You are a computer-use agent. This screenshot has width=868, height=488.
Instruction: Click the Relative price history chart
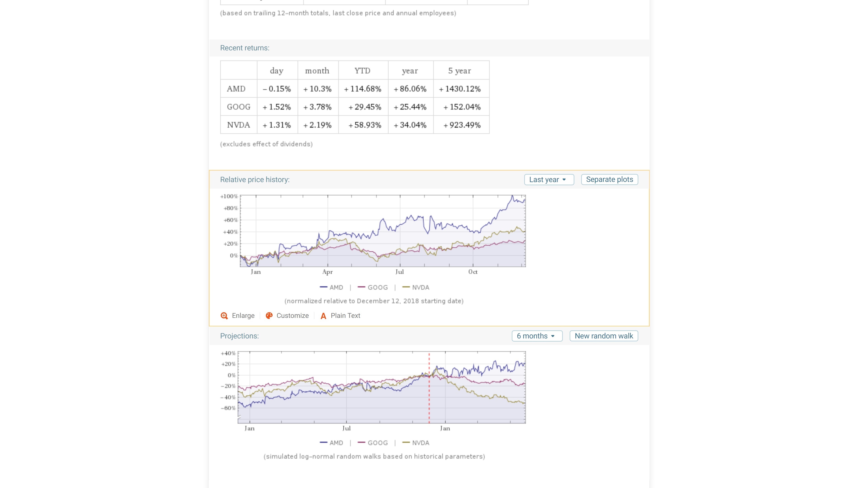coord(382,231)
